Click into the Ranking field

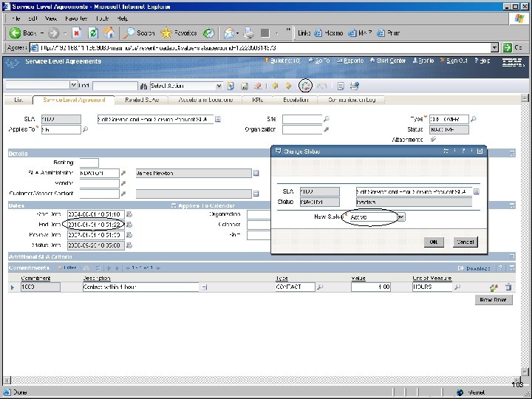coord(89,163)
